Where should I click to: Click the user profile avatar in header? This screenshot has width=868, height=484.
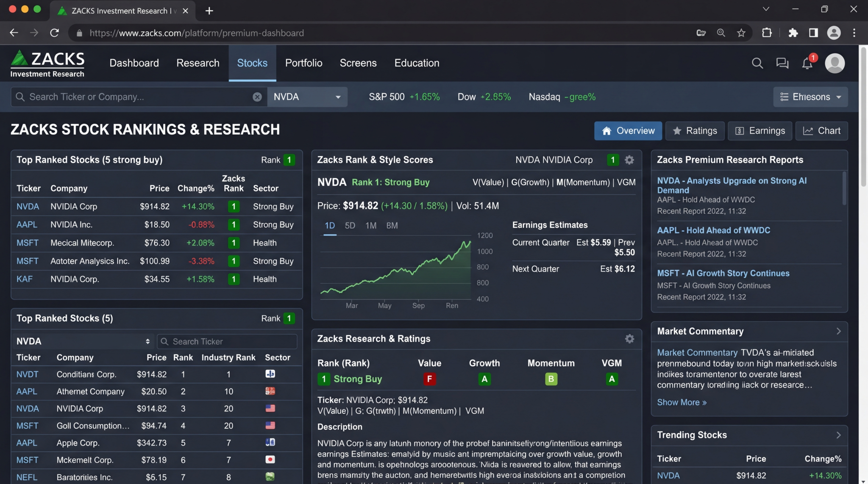click(x=835, y=63)
